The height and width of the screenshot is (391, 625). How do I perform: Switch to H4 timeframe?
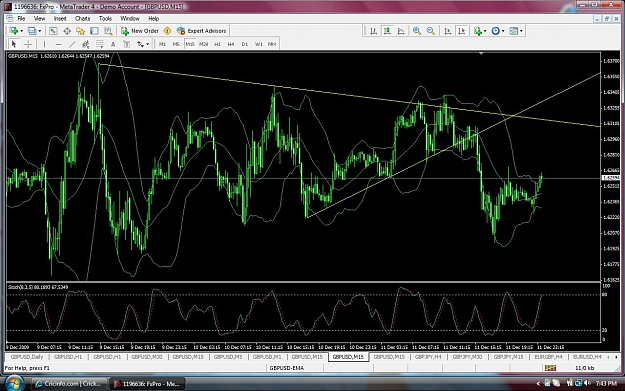231,44
